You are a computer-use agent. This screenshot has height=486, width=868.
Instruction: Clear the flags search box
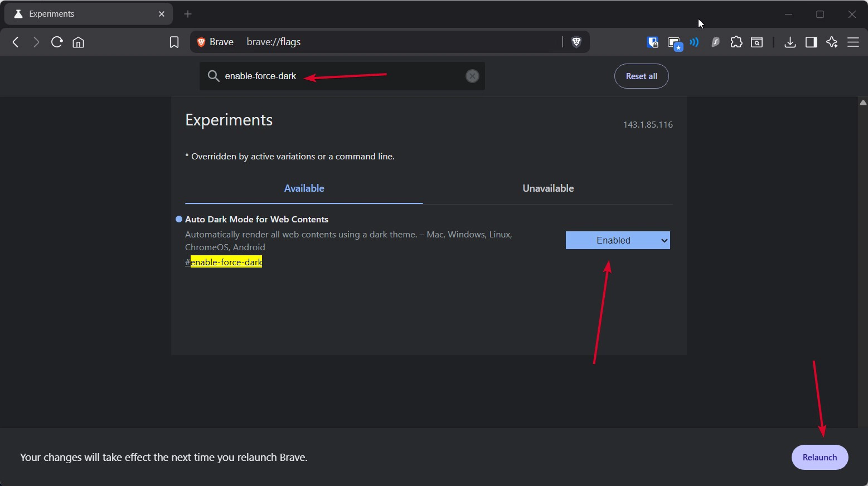pyautogui.click(x=472, y=76)
